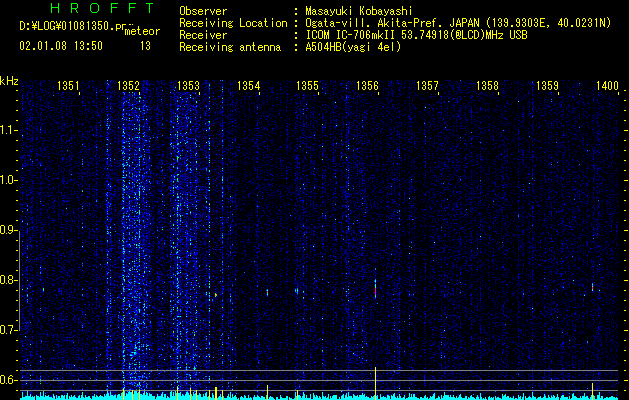Screen dimensions: 629x400
Task: Click the Receiving Location label
Action: pos(233,24)
